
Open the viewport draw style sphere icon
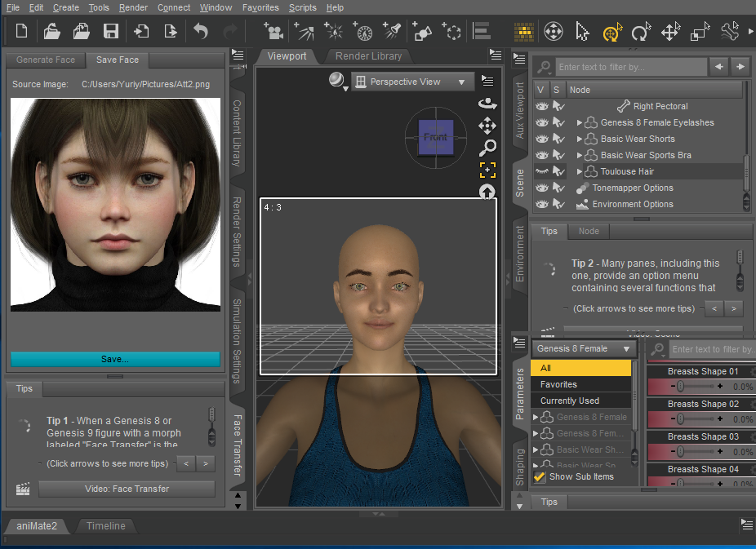337,80
